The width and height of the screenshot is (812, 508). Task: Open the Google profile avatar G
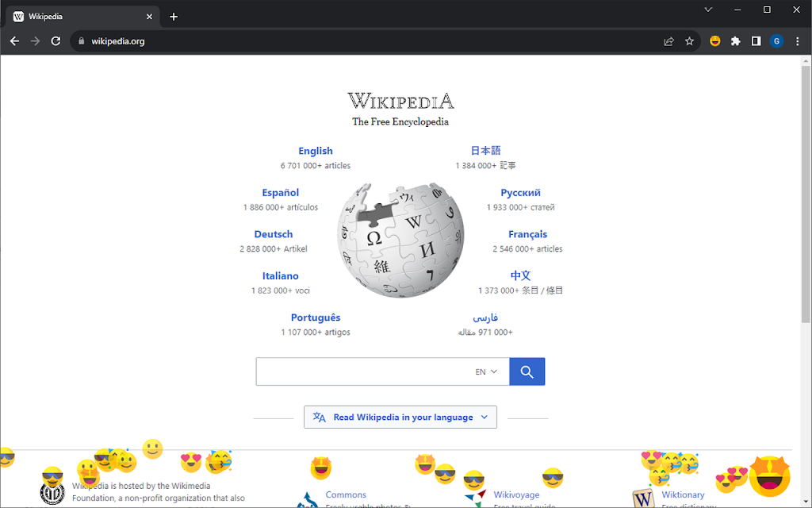click(x=776, y=41)
